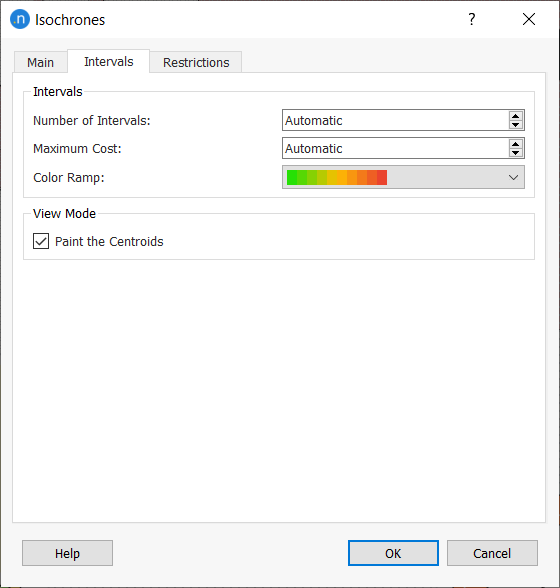Select the Intervals tab
Screen dimensions: 560x588
pos(109,62)
